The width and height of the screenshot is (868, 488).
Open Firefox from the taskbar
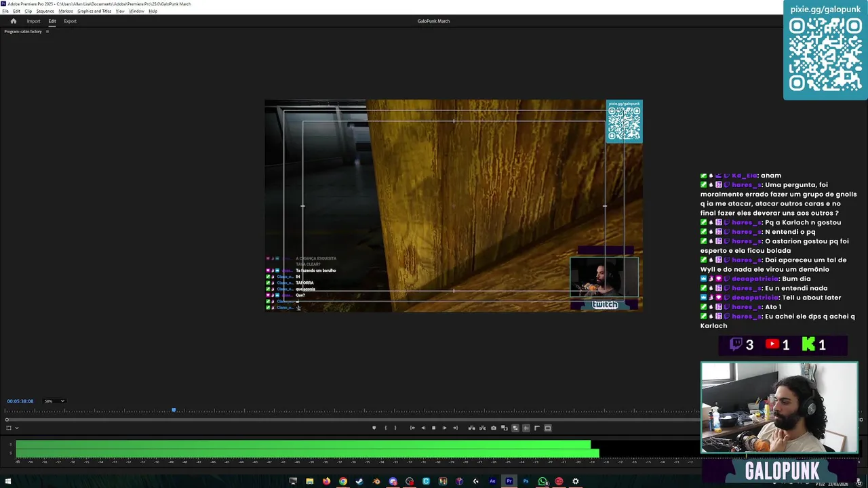click(x=326, y=481)
